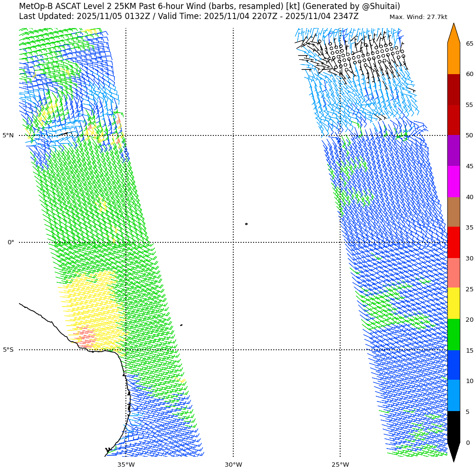Click the 5°S latitude label
The height and width of the screenshot is (470, 476).
(8, 350)
